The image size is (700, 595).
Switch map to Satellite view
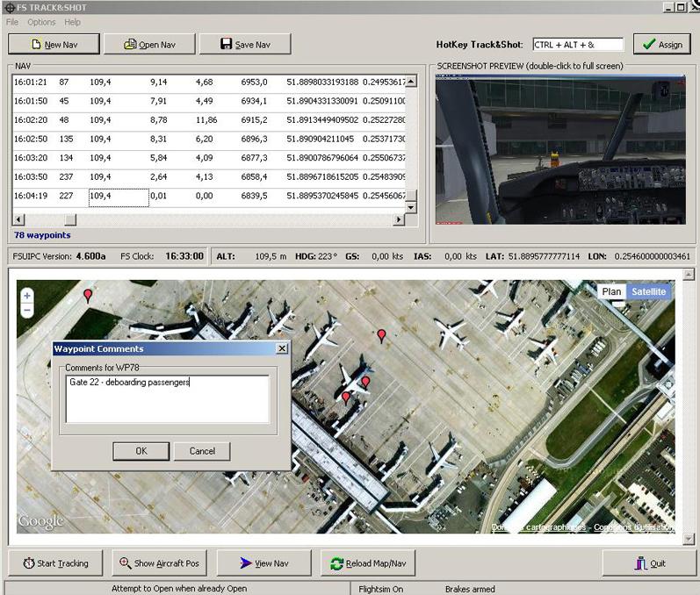(649, 291)
